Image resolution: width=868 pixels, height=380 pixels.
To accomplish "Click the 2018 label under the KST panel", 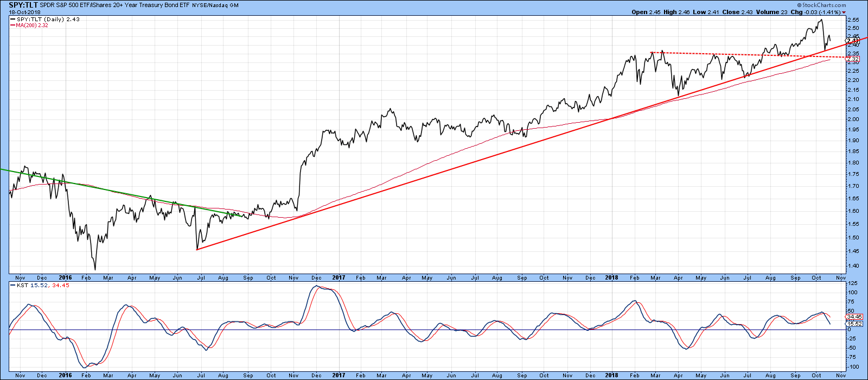I will point(612,375).
